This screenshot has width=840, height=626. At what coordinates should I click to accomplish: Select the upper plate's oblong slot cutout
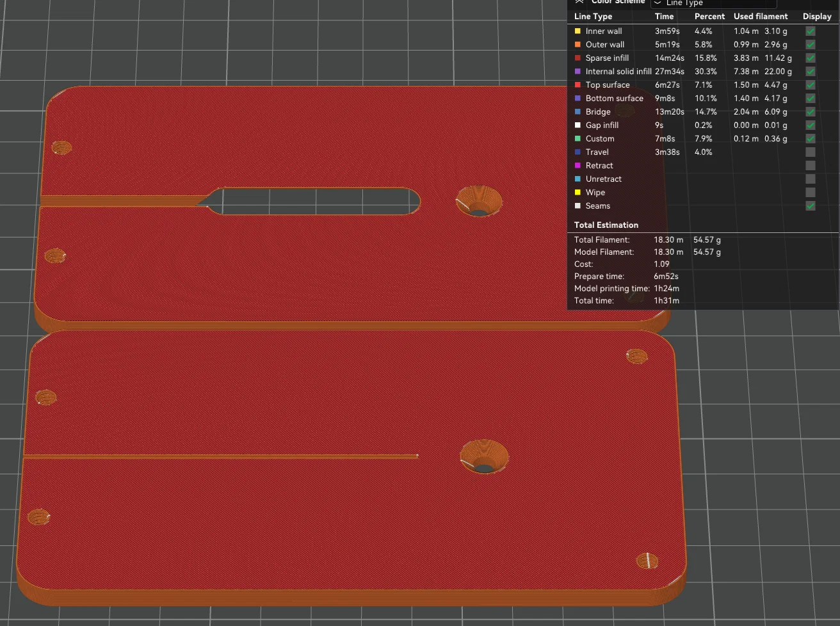coord(314,201)
